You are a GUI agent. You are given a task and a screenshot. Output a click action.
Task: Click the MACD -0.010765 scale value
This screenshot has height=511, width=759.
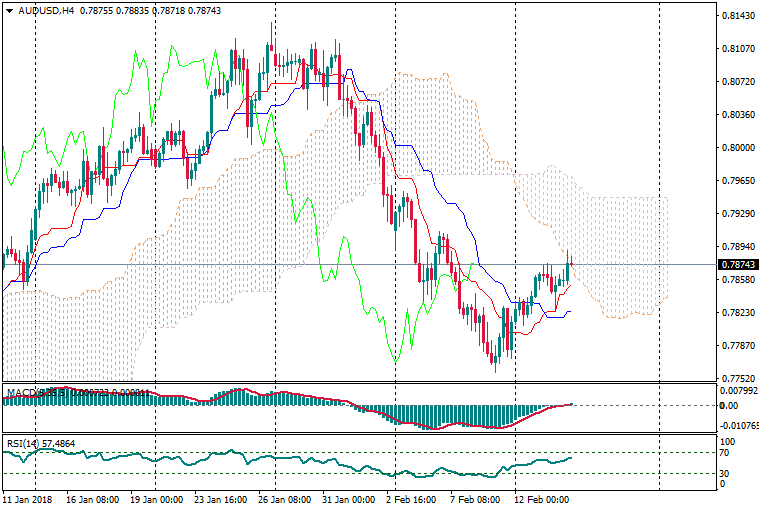click(x=738, y=426)
